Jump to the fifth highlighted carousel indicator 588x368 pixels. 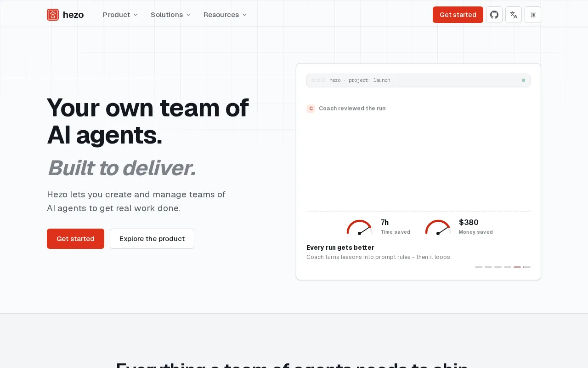coord(517,267)
